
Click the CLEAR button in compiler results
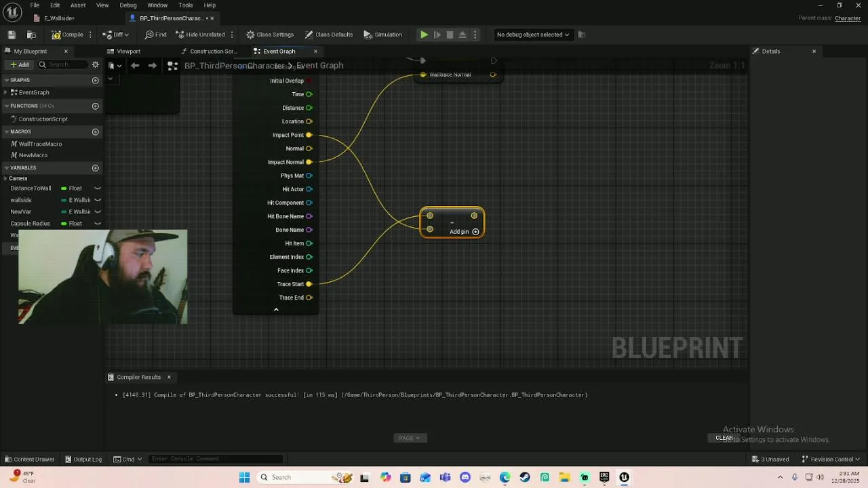[x=724, y=438]
